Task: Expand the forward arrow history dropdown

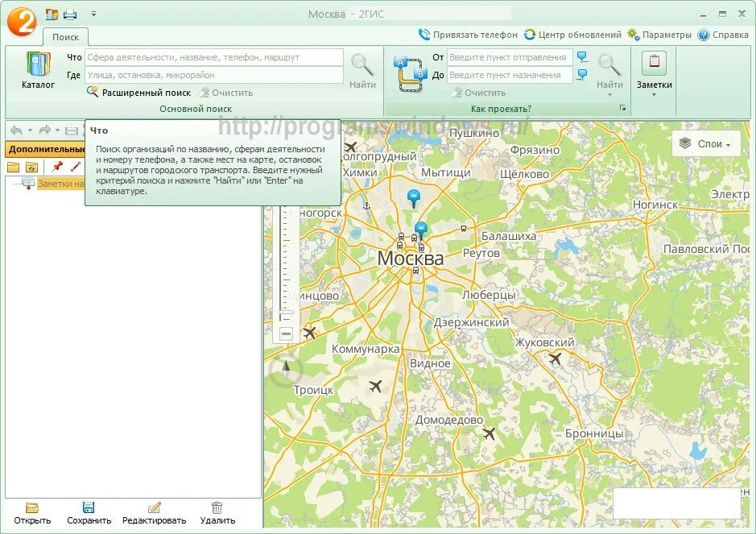Action: click(x=57, y=130)
